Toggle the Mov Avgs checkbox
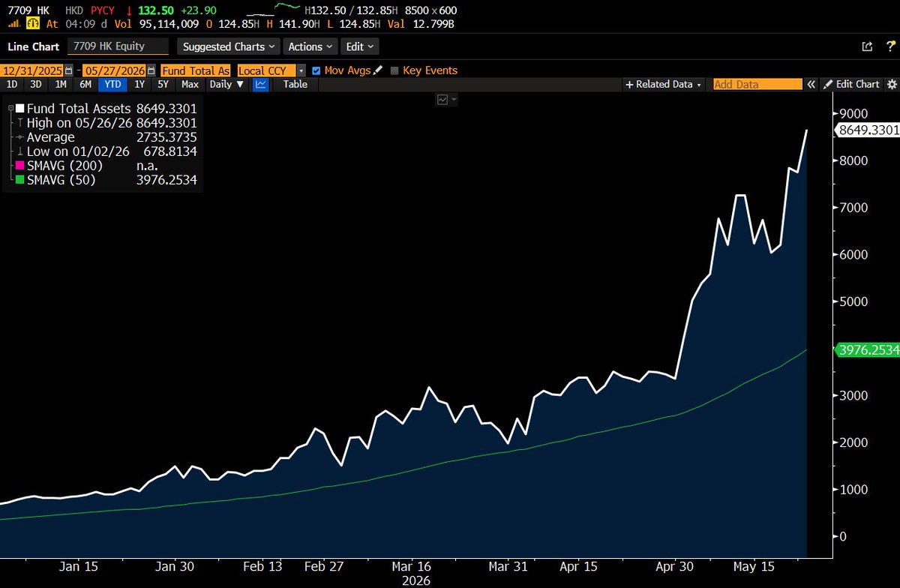 click(316, 70)
